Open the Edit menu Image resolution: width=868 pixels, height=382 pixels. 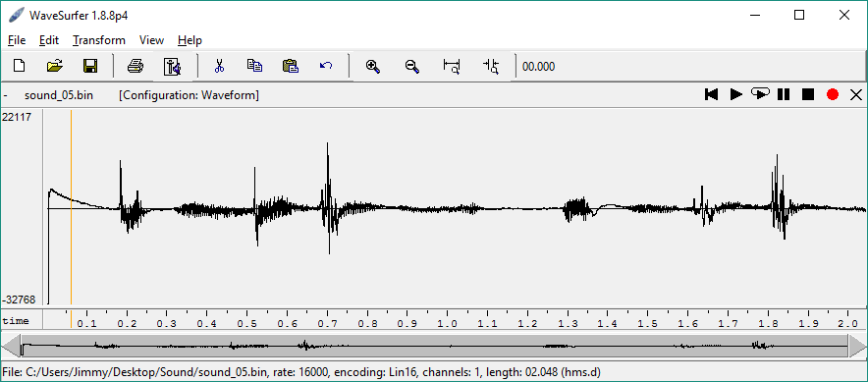pos(49,40)
